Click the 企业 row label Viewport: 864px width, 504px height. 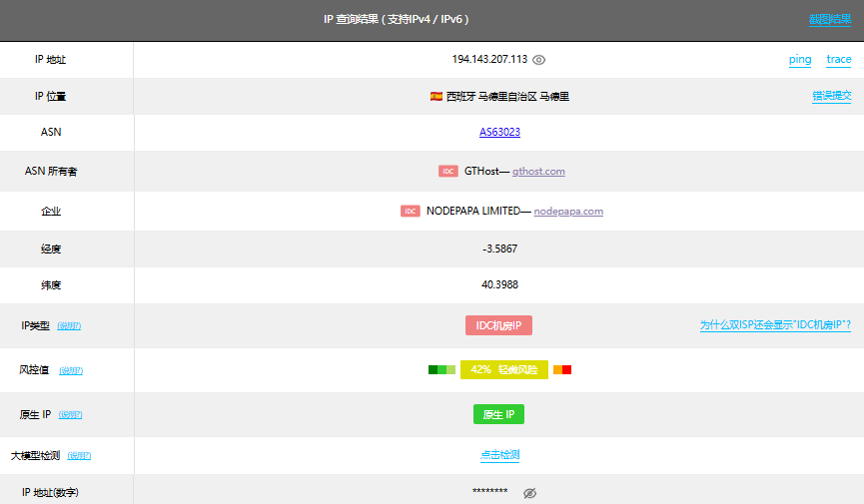pyautogui.click(x=51, y=211)
